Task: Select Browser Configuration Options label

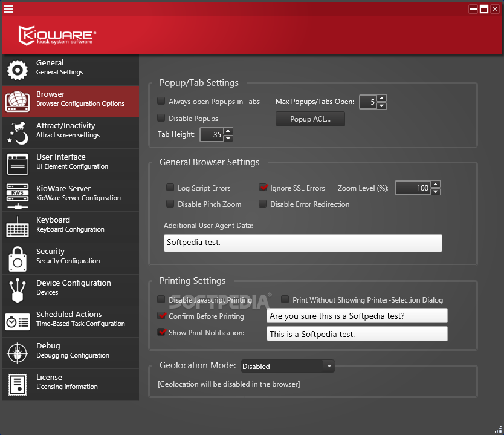Action: 80,103
